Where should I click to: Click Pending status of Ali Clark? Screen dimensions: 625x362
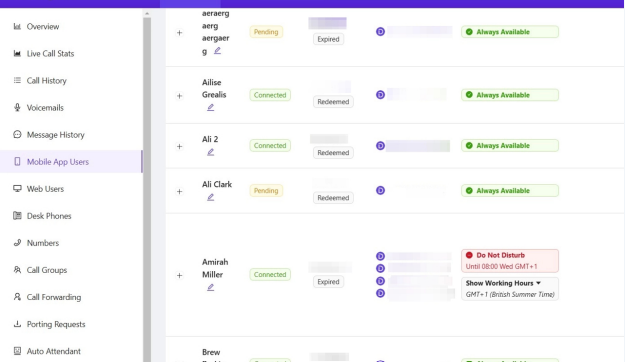coord(266,191)
